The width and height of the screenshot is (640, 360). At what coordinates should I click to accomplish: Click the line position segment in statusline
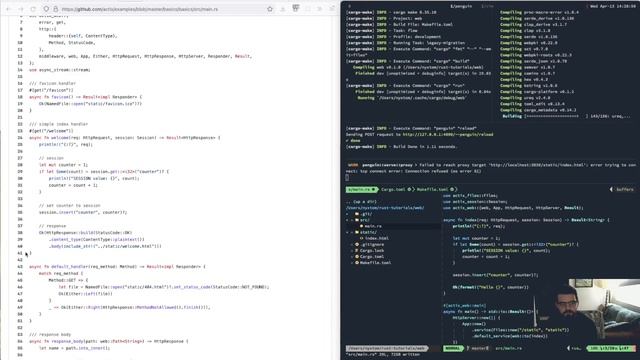(x=611, y=349)
